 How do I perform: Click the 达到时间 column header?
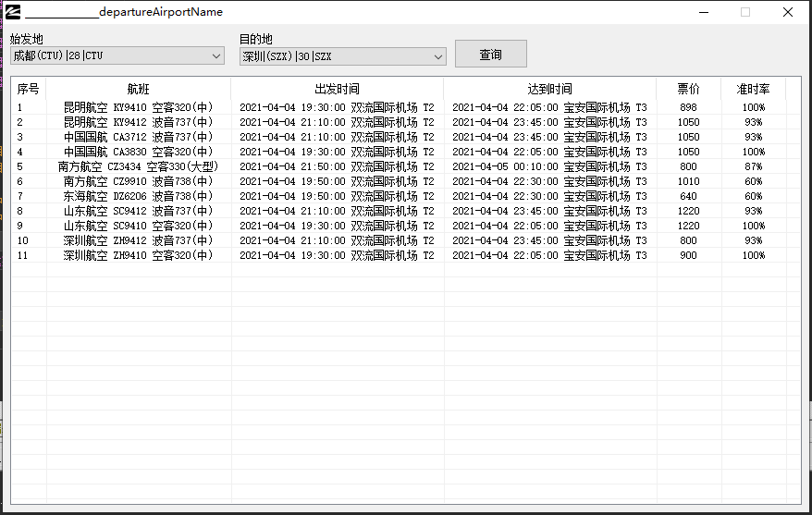(549, 89)
